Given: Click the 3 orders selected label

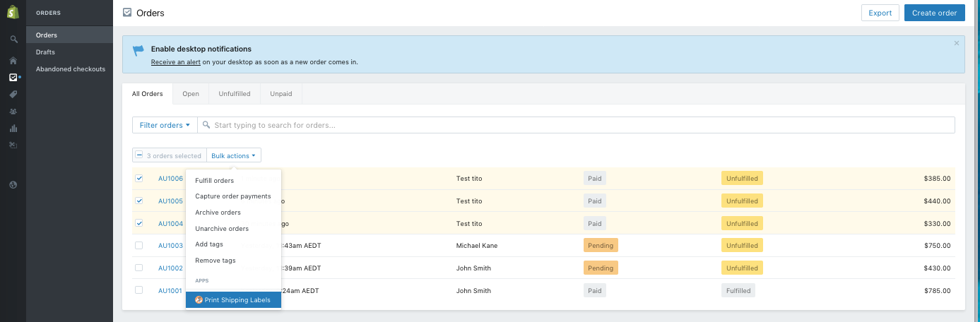Looking at the screenshot, I should [174, 155].
